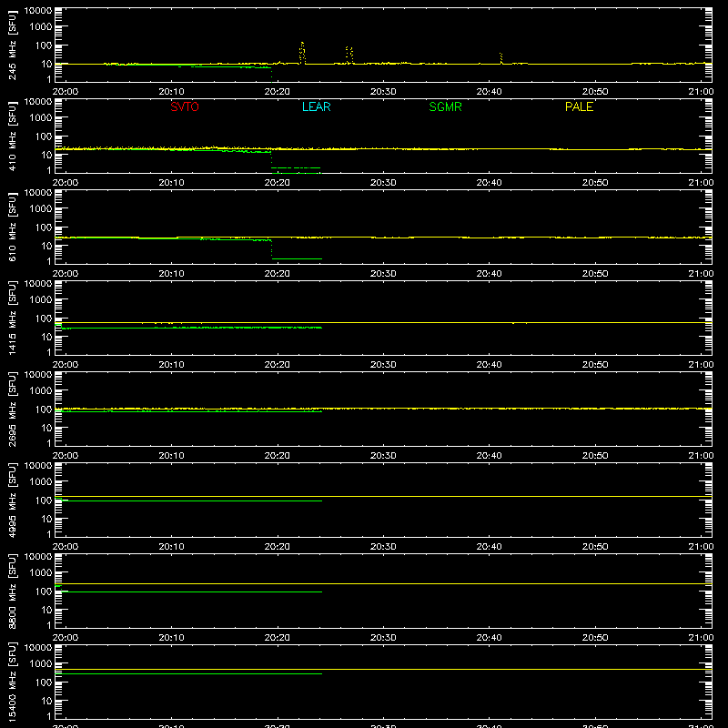
Task: Select the 610 MHz [SFU] axis title
Action: (x=13, y=227)
